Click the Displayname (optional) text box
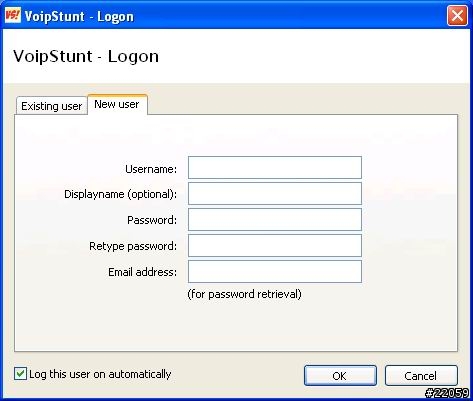This screenshot has height=401, width=473. point(275,193)
